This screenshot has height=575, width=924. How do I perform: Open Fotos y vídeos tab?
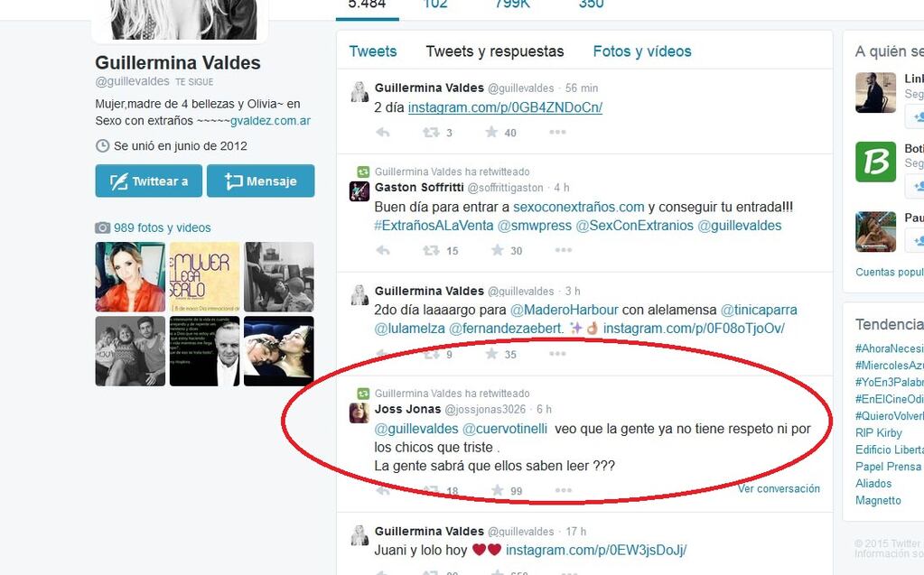[x=642, y=51]
